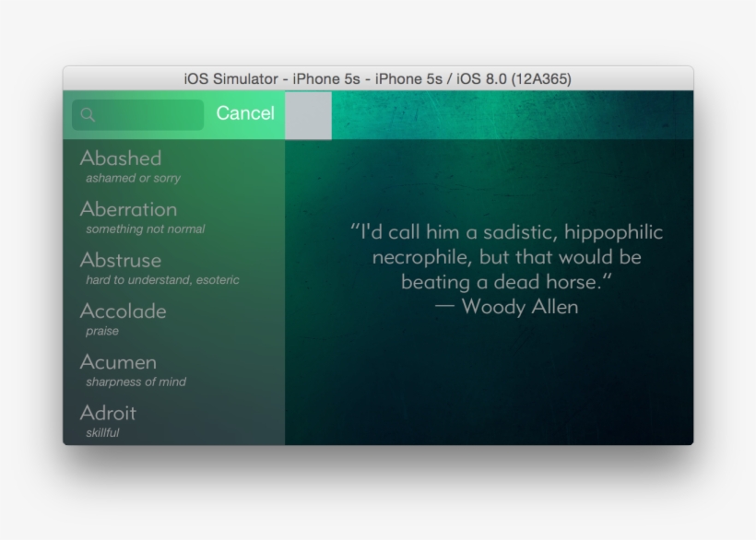
Task: Click the 'praise' definition subtitle
Action: tap(102, 331)
